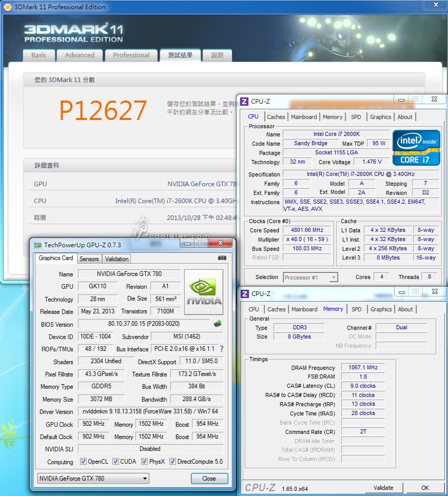
Task: Click the Core Voltage value 1.476 V
Action: [x=372, y=162]
